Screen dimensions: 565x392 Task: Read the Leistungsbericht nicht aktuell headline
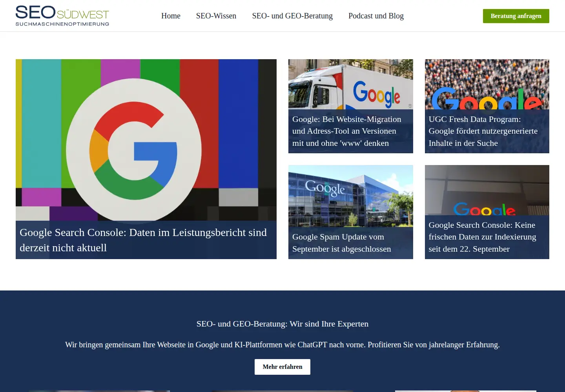click(x=143, y=240)
